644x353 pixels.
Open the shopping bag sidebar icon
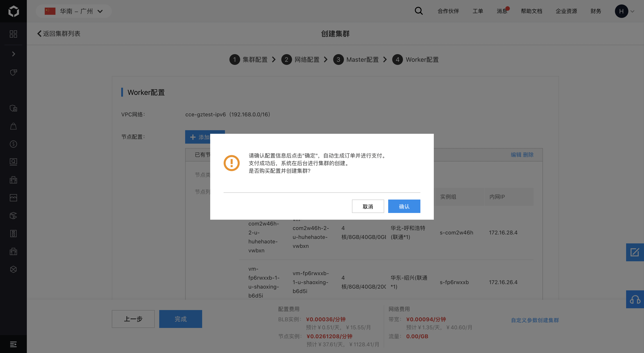pyautogui.click(x=13, y=126)
